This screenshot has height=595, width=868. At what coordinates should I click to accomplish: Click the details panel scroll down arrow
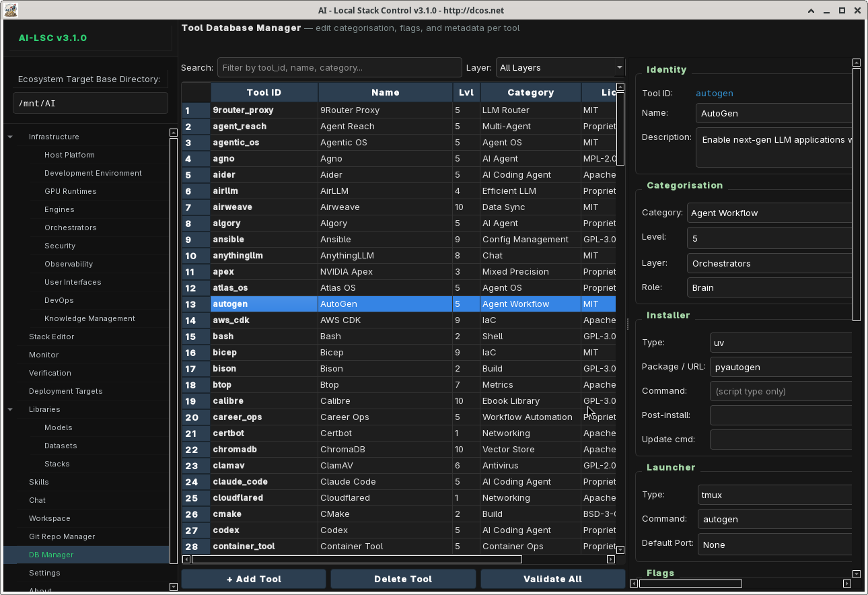[857, 574]
